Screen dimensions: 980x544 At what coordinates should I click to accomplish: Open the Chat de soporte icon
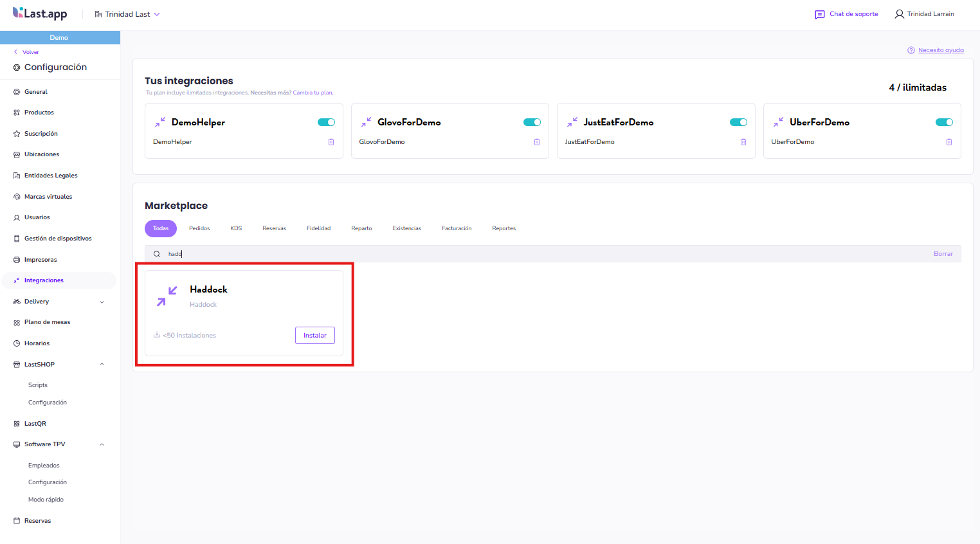pos(819,14)
